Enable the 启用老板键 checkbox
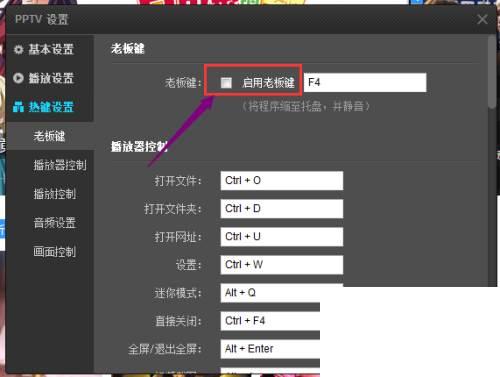The width and height of the screenshot is (500, 377). (x=226, y=82)
